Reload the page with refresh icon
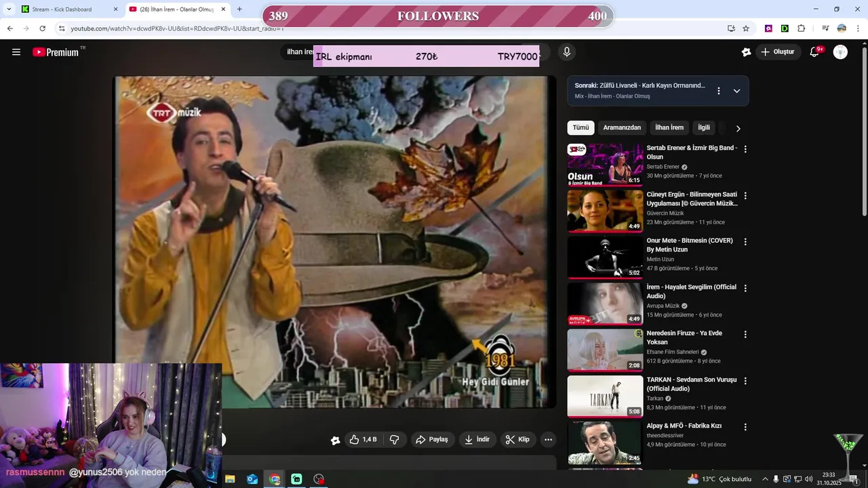The image size is (868, 488). [x=43, y=28]
